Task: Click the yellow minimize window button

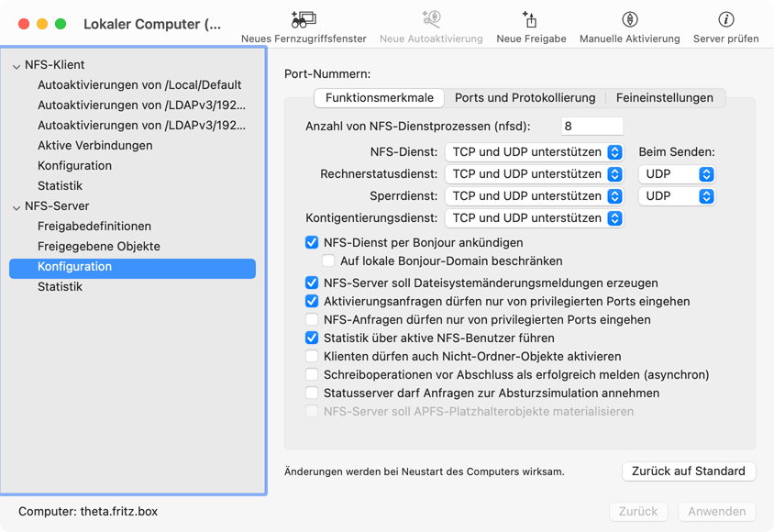Action: pyautogui.click(x=42, y=24)
